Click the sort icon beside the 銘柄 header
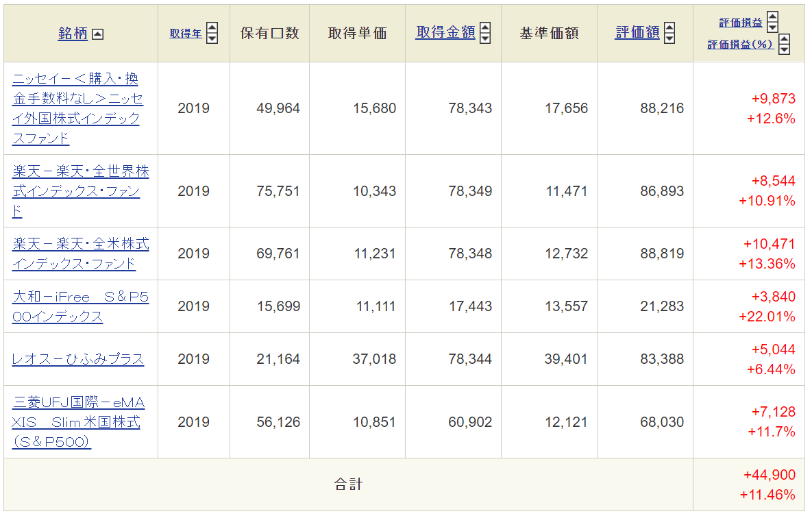Image resolution: width=812 pixels, height=516 pixels. pos(97,34)
